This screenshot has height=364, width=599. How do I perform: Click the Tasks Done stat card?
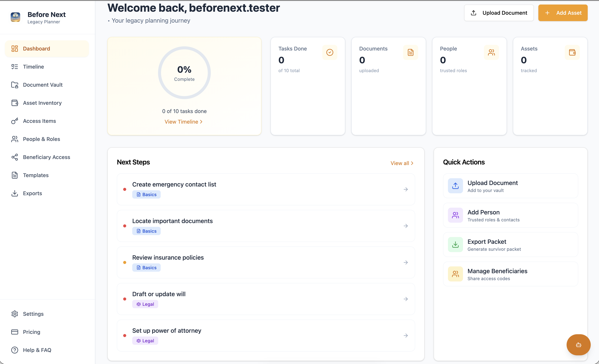pyautogui.click(x=308, y=86)
